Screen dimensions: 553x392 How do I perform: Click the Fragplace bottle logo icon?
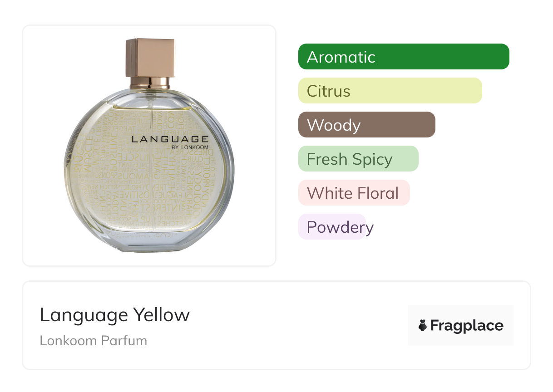[x=423, y=325]
